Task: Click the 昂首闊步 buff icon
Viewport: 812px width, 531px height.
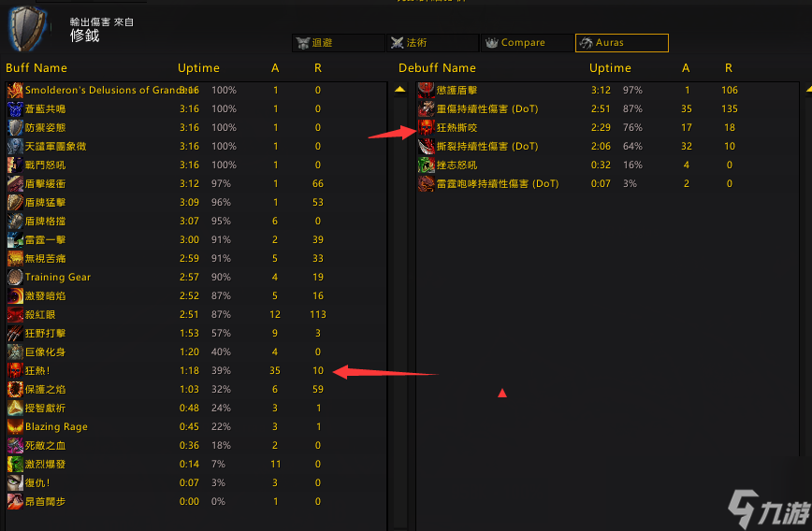Action: (15, 501)
